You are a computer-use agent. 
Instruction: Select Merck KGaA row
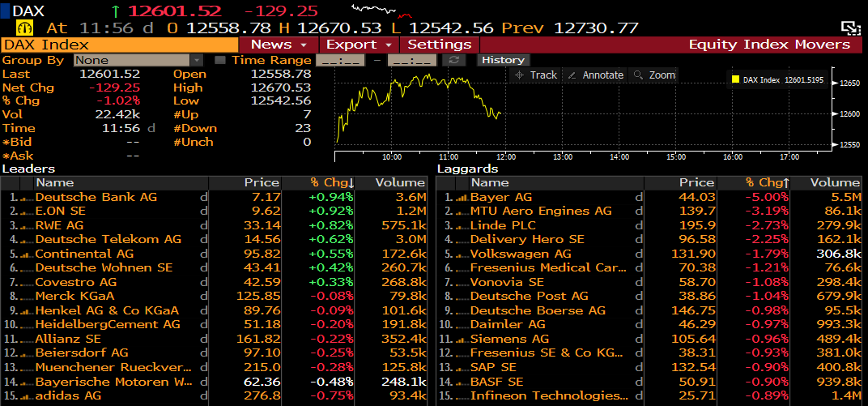pyautogui.click(x=214, y=297)
